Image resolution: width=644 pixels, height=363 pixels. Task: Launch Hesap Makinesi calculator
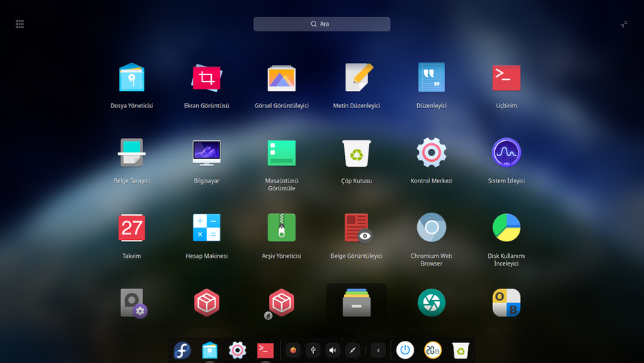[207, 228]
